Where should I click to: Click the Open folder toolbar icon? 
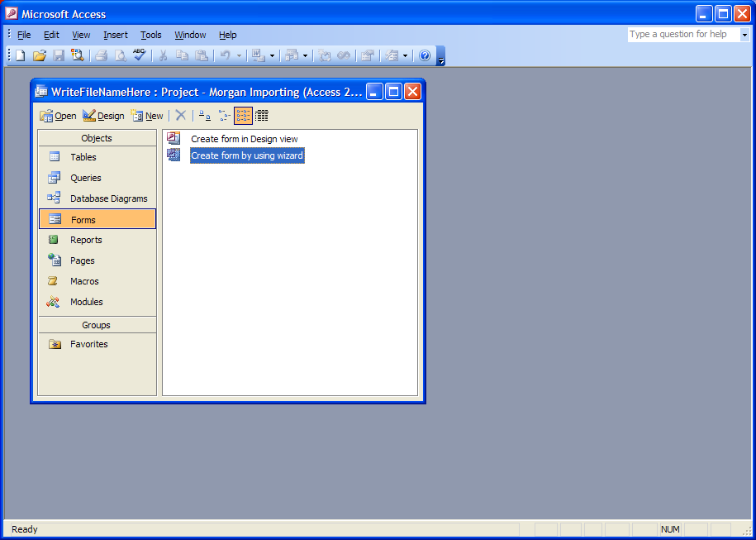pyautogui.click(x=39, y=55)
